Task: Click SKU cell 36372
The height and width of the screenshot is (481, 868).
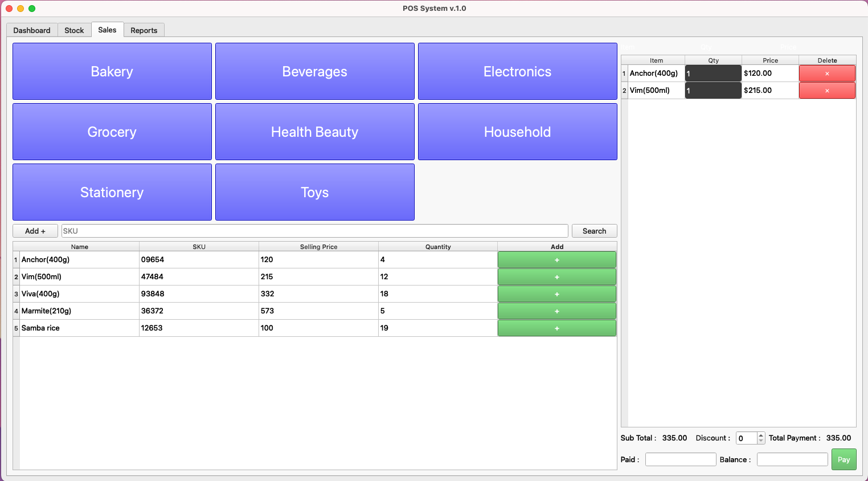Action: [x=199, y=311]
